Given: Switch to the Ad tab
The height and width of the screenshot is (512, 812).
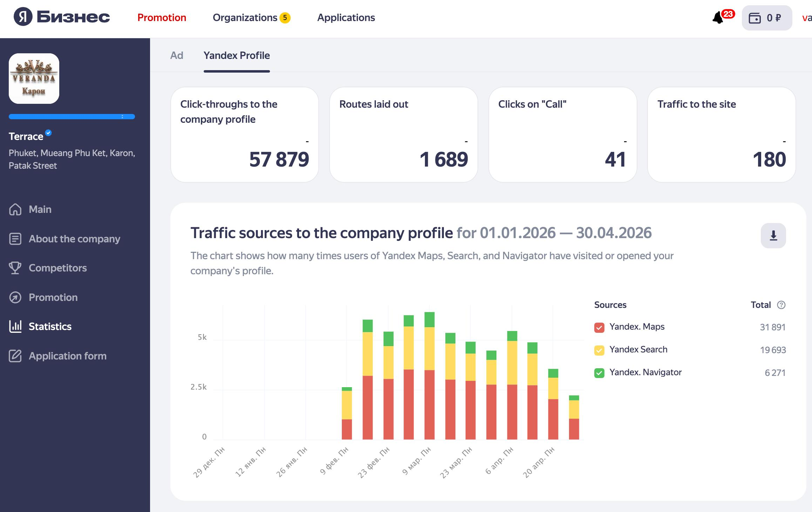Looking at the screenshot, I should [x=177, y=55].
